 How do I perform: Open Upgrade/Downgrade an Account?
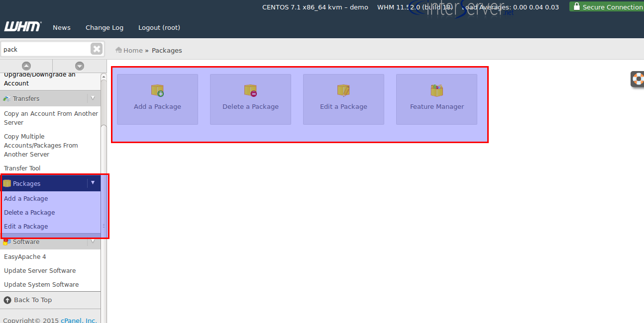[40, 79]
